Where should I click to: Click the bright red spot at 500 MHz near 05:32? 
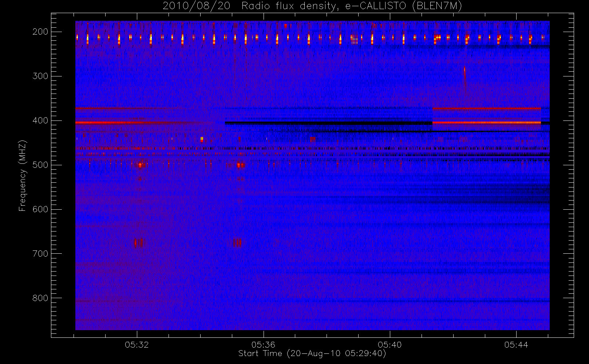pos(140,165)
